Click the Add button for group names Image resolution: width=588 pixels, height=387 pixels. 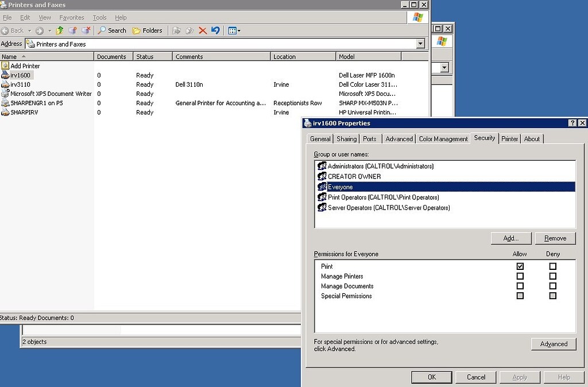click(x=510, y=238)
